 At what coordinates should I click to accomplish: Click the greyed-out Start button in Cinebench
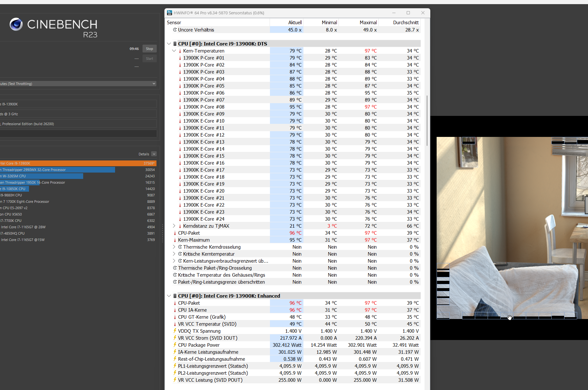(149, 59)
